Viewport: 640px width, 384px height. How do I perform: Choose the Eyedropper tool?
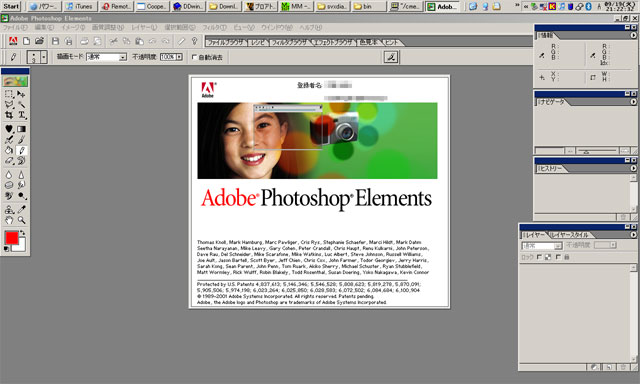coord(22,210)
